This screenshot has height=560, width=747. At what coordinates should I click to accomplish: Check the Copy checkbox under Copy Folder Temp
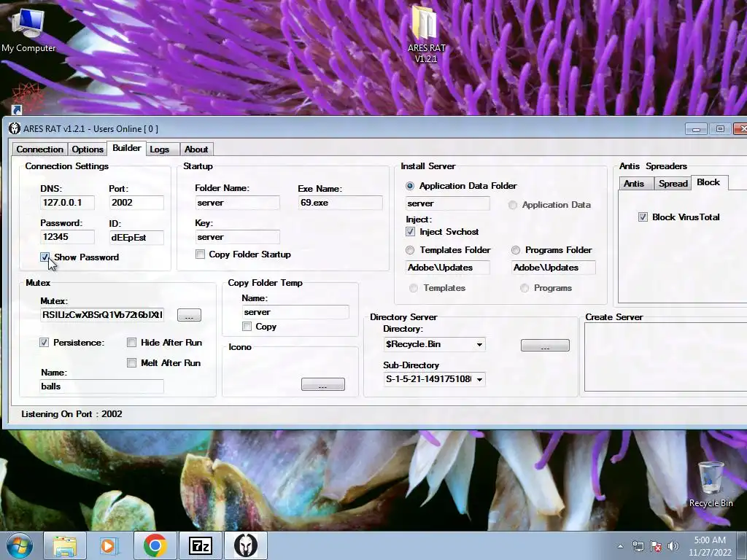click(247, 327)
